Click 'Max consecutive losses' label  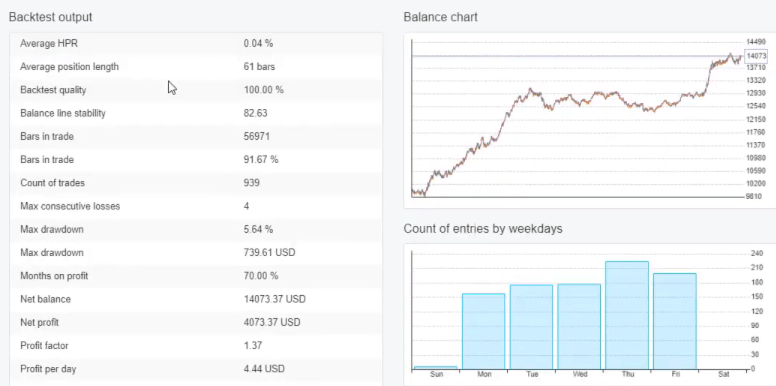[70, 206]
